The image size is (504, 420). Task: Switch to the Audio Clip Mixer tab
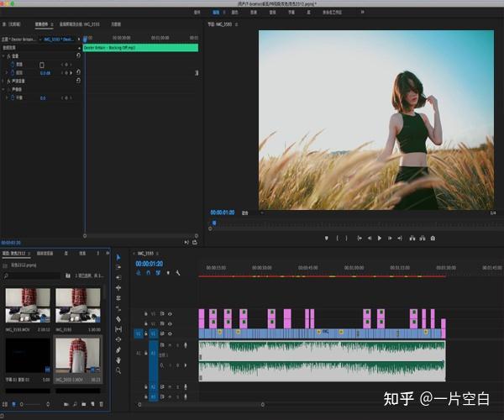[x=80, y=24]
